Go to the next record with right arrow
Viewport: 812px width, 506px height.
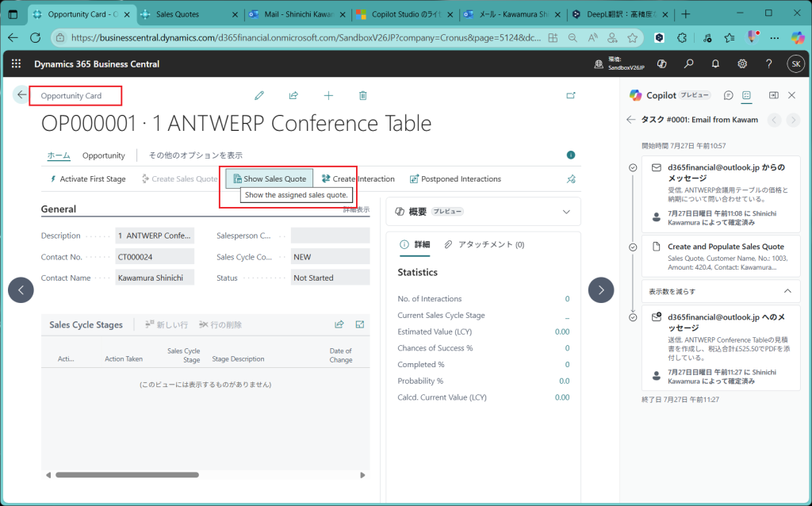[601, 290]
